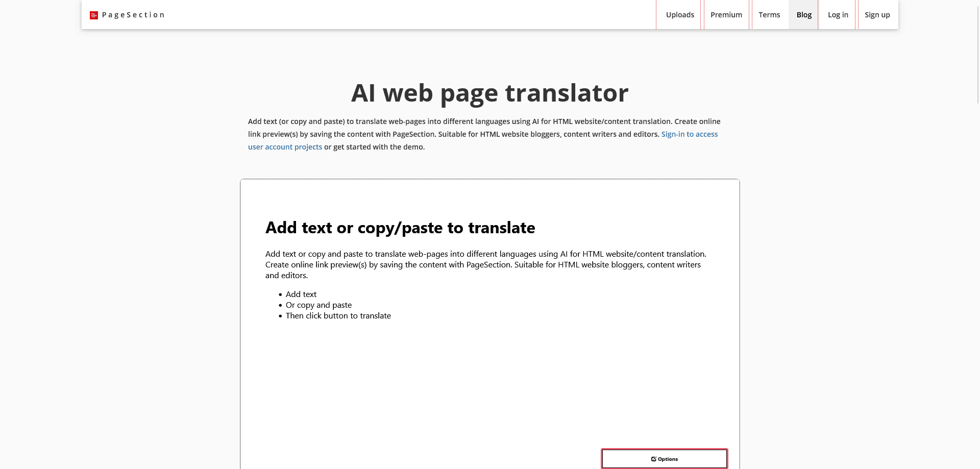
Task: Click the edit icon inside Options button
Action: click(x=654, y=459)
